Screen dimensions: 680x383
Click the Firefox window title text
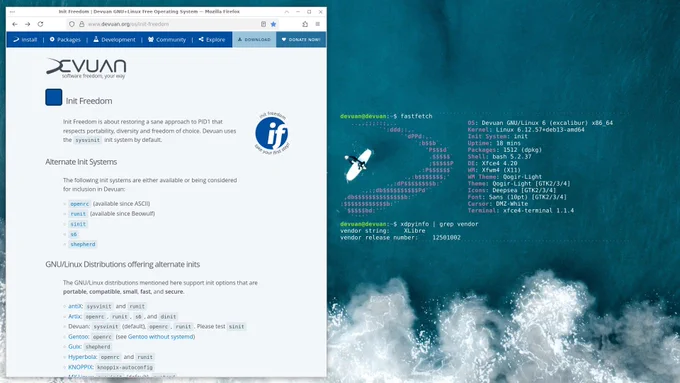pyautogui.click(x=149, y=12)
